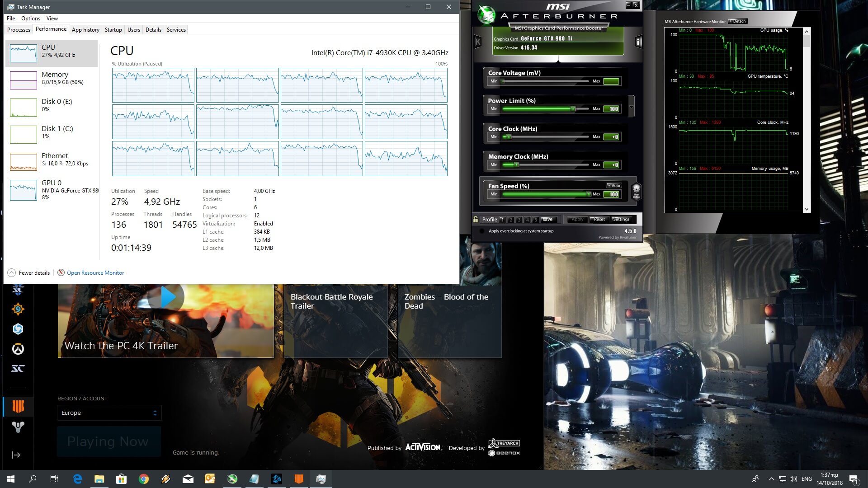This screenshot has width=868, height=488.
Task: Open the Region / Account dropdown showing Europe
Action: 109,413
